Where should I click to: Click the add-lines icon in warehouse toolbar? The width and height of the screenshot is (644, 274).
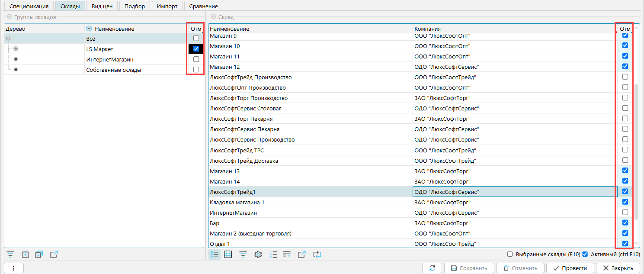click(x=287, y=255)
